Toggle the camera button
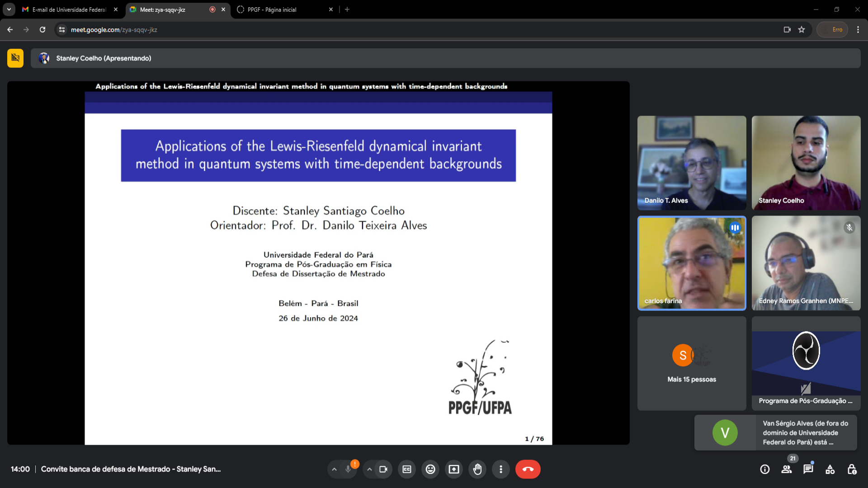 (x=383, y=469)
